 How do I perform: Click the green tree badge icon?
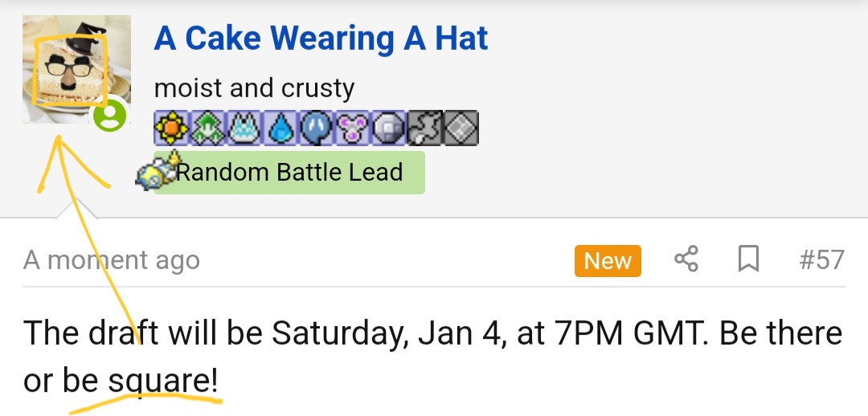pyautogui.click(x=207, y=127)
